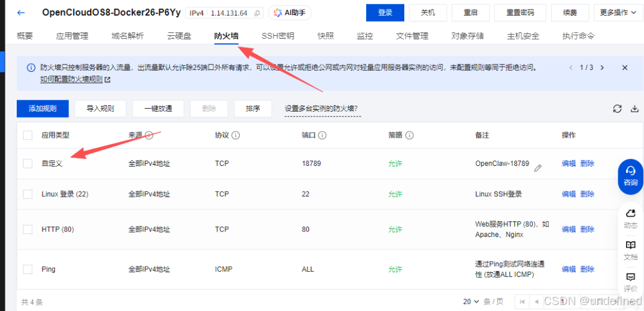Go to the first page of results
This screenshot has height=311, width=644.
[x=522, y=301]
